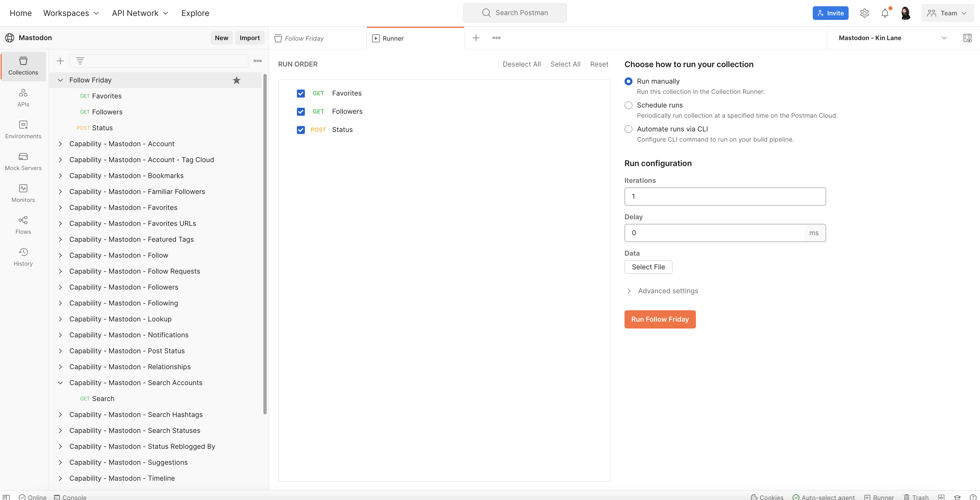Click the plus icon to create collection
Image resolution: width=980 pixels, height=500 pixels.
(x=60, y=61)
